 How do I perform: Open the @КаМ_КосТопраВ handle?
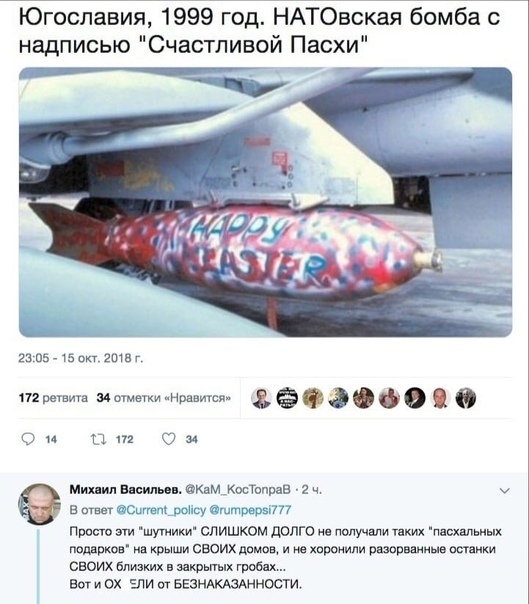238,490
